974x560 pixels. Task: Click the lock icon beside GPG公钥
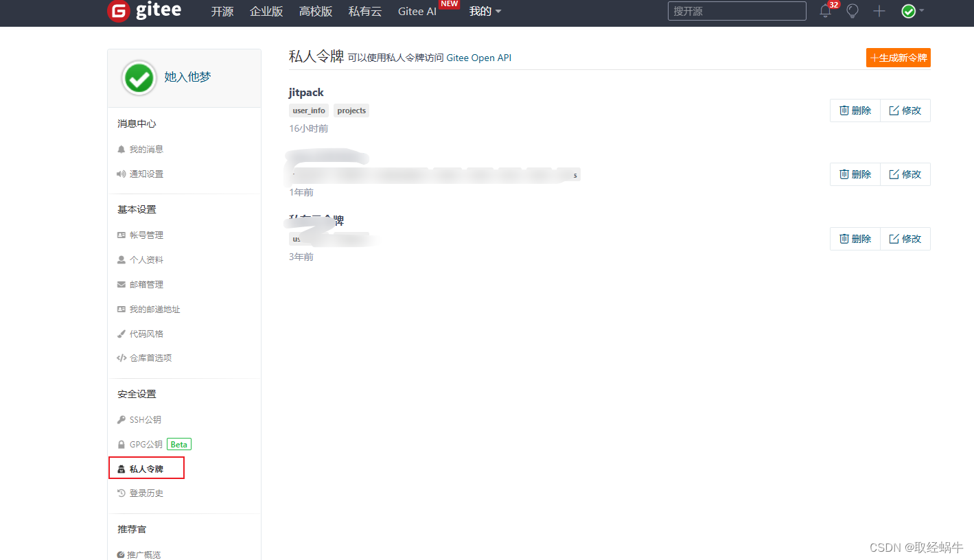(121, 444)
